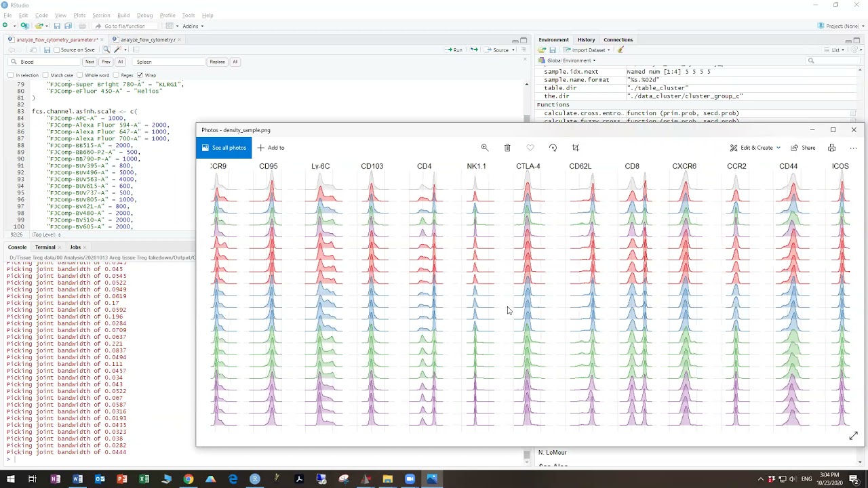The image size is (868, 488).
Task: Click the save all icon in RStudio toolbar
Action: (68, 26)
